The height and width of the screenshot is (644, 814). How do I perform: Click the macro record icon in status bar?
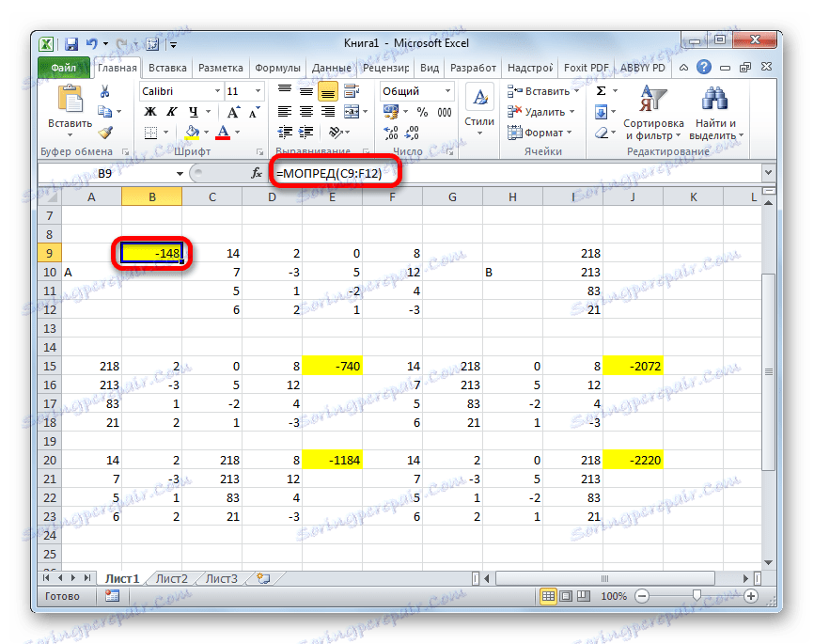[x=112, y=596]
